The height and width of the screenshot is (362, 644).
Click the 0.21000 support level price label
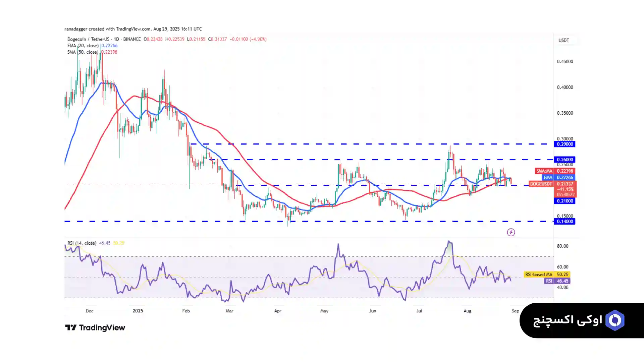[x=565, y=201]
